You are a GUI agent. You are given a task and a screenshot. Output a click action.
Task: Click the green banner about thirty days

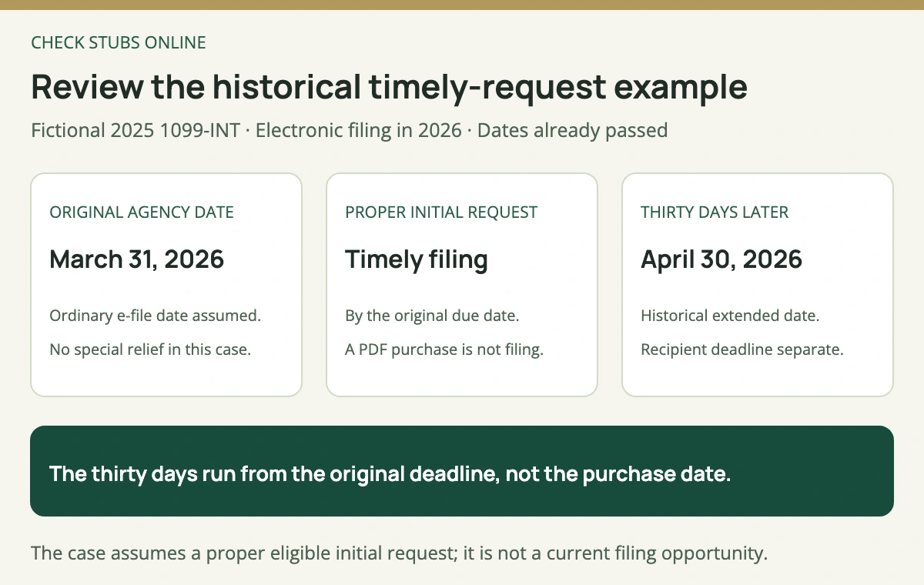(x=462, y=471)
